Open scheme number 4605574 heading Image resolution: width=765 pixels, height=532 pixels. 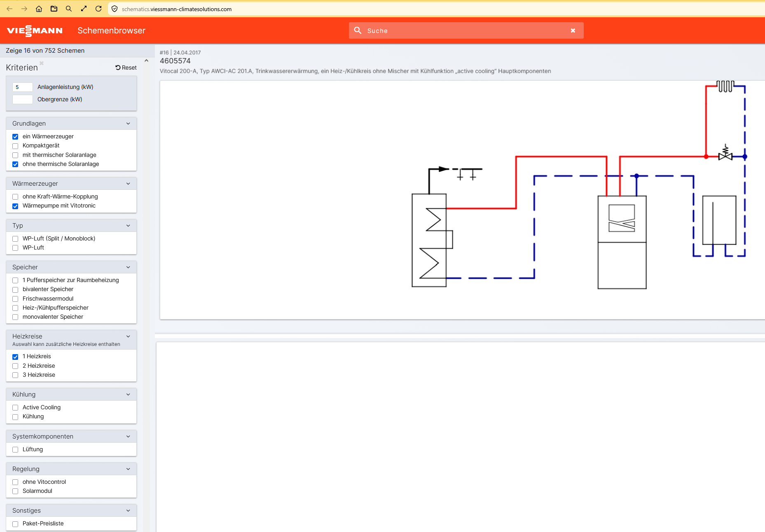click(175, 61)
